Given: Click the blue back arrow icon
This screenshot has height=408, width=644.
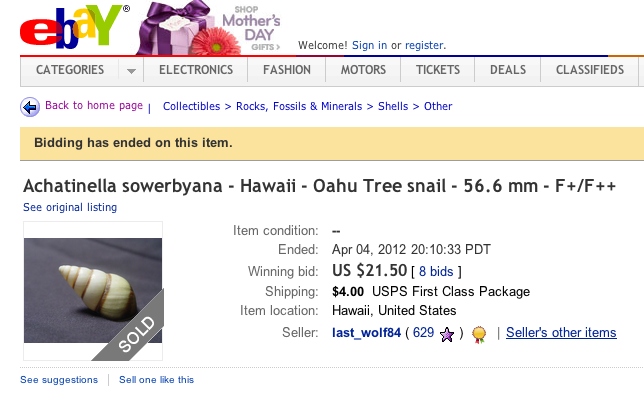Looking at the screenshot, I should tap(30, 106).
